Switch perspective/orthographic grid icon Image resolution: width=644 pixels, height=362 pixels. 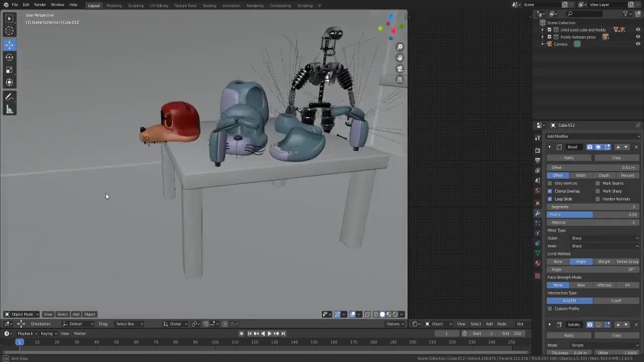click(400, 79)
